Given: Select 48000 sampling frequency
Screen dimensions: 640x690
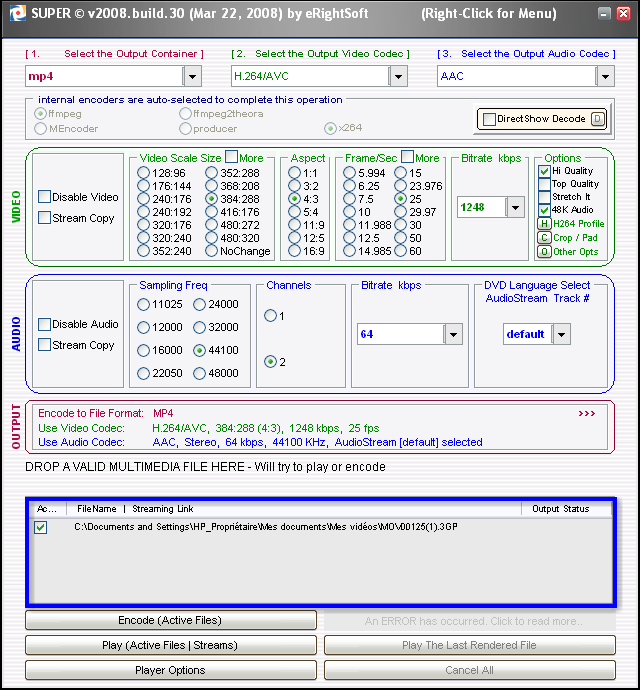Looking at the screenshot, I should 199,374.
